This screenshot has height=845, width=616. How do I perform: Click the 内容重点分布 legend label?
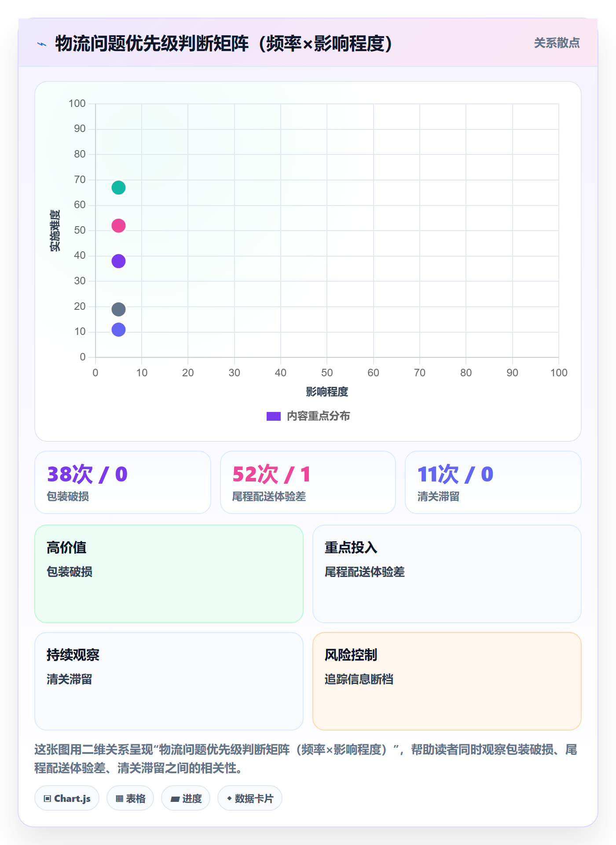318,416
